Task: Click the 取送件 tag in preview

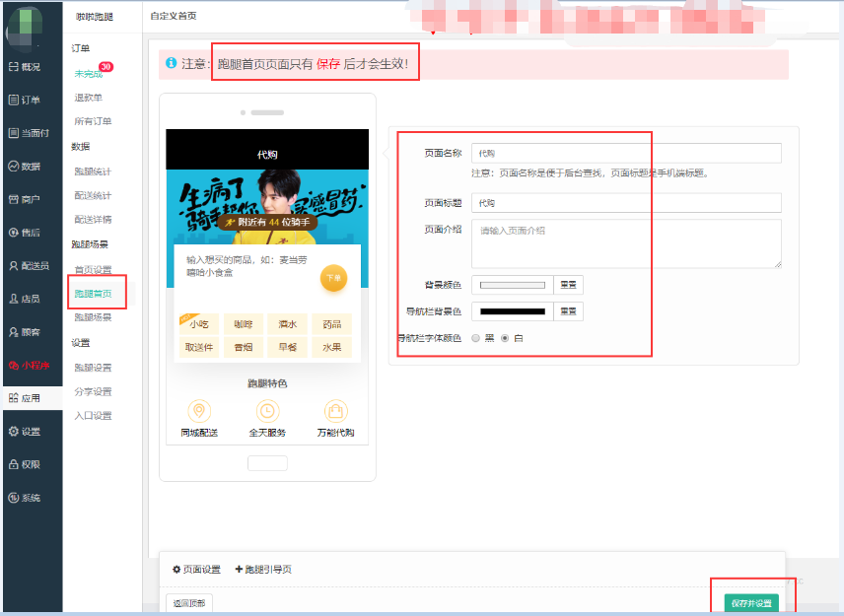Action: coord(199,348)
